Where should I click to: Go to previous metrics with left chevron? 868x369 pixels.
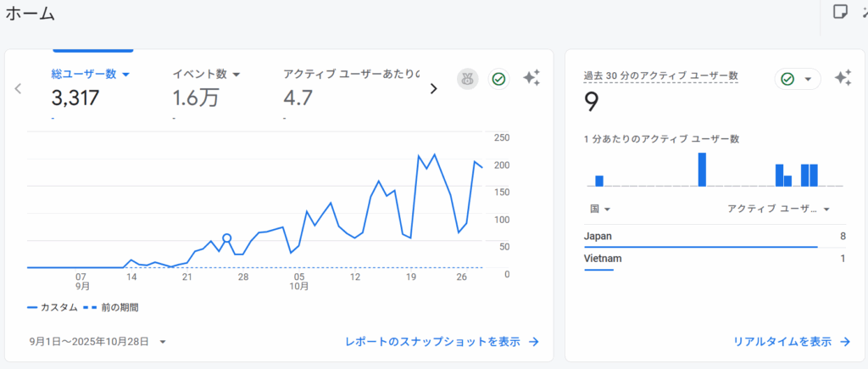click(18, 88)
